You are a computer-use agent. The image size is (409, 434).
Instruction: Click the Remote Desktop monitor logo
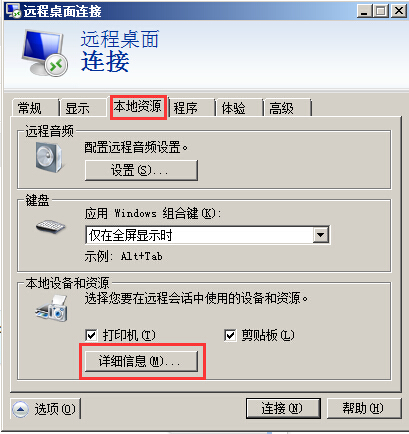pos(45,52)
